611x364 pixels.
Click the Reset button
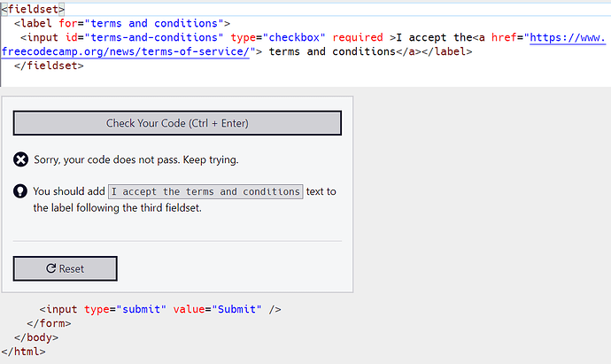pyautogui.click(x=65, y=268)
